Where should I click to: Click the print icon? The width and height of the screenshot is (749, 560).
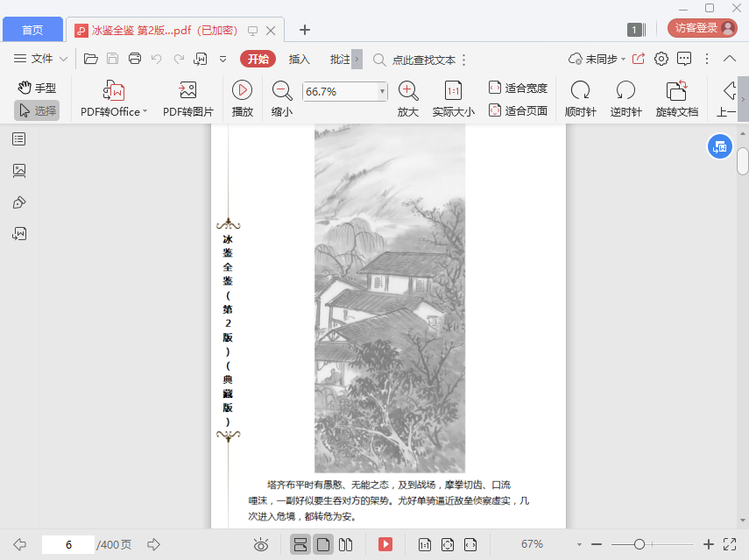pos(135,59)
